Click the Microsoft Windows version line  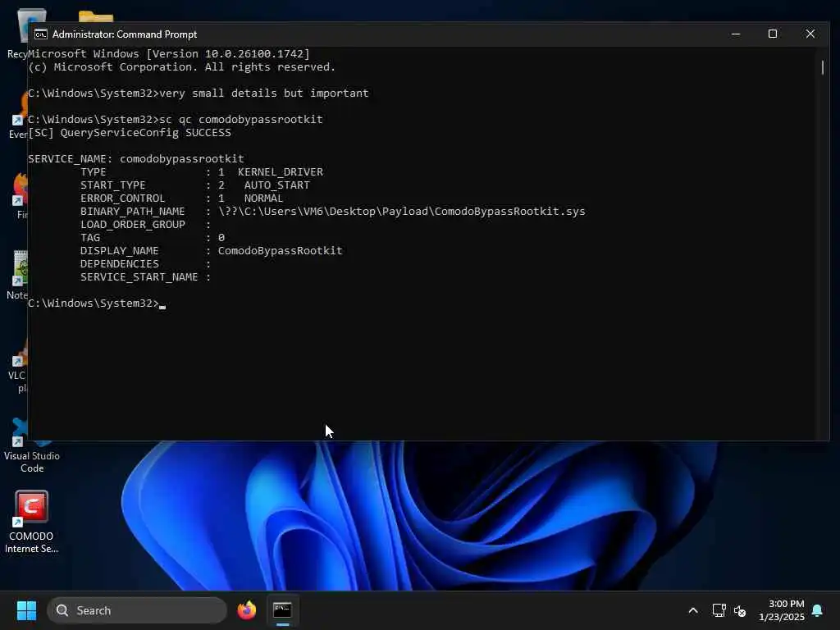(x=169, y=53)
